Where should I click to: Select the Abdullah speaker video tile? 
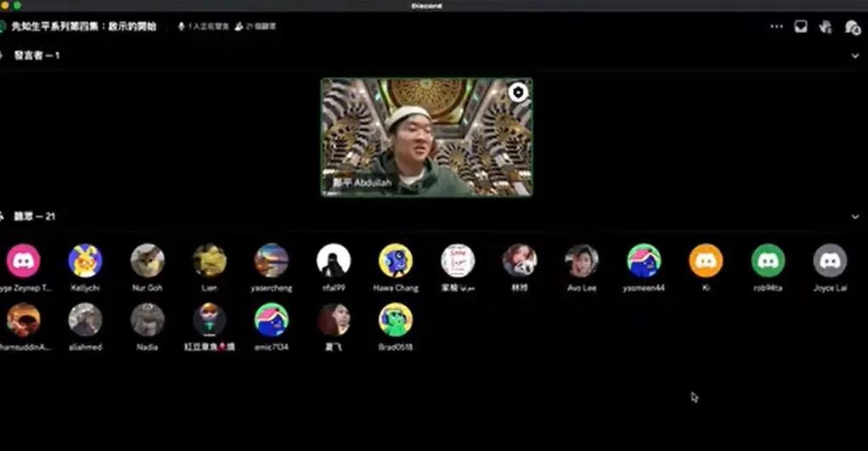click(426, 138)
